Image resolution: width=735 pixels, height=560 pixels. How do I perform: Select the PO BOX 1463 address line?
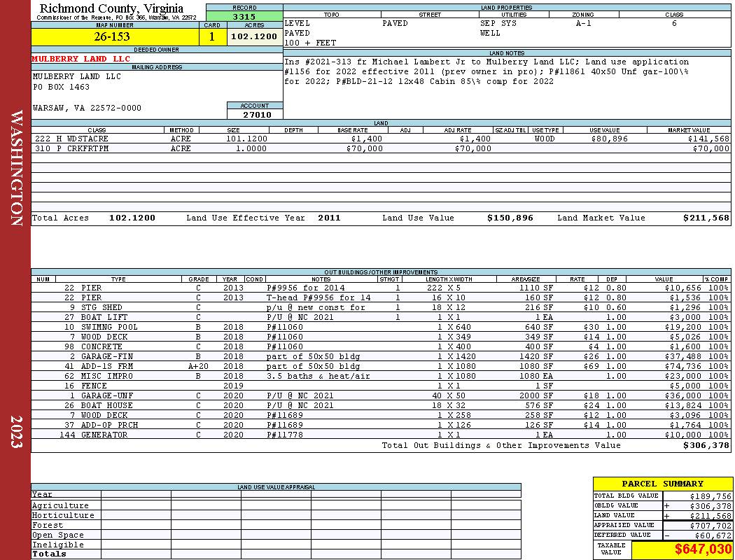click(62, 87)
